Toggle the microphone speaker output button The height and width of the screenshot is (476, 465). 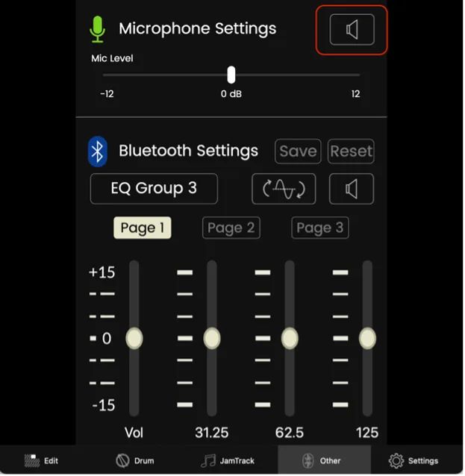(352, 30)
